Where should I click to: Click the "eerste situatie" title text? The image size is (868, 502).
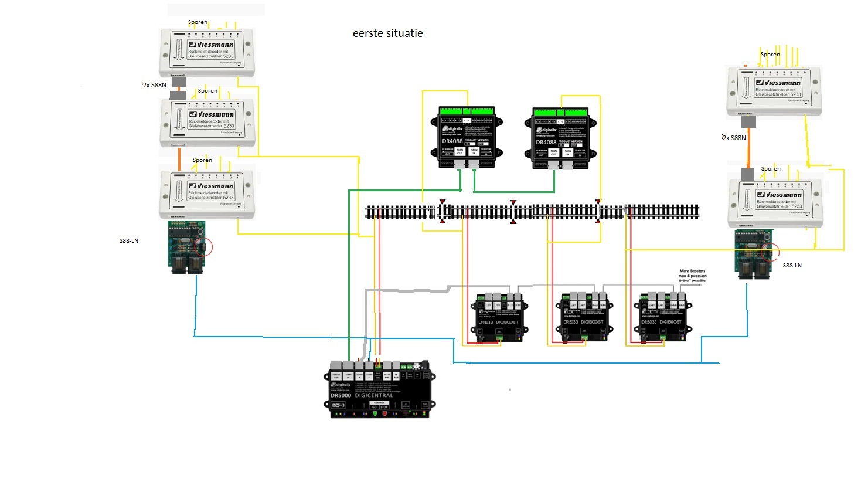(387, 33)
